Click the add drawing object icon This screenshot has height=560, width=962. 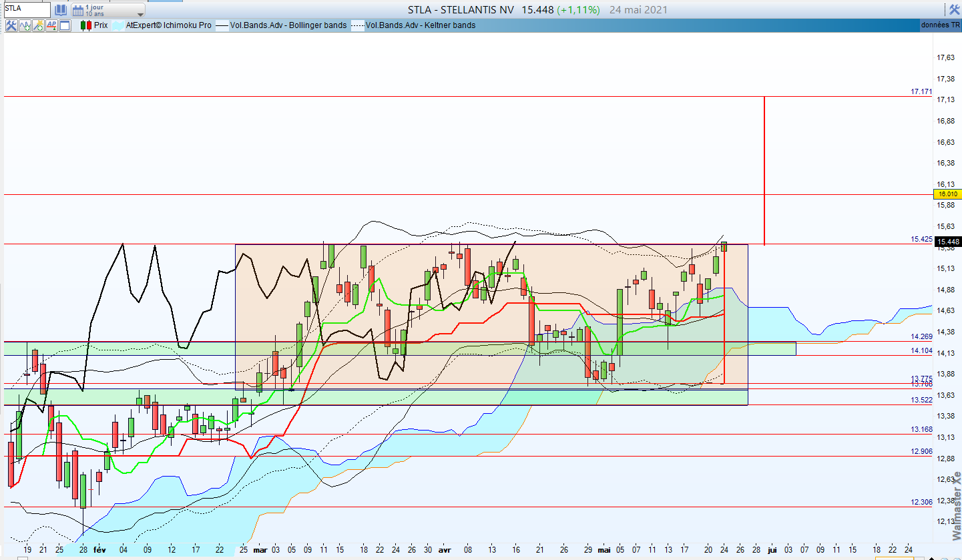[38, 25]
